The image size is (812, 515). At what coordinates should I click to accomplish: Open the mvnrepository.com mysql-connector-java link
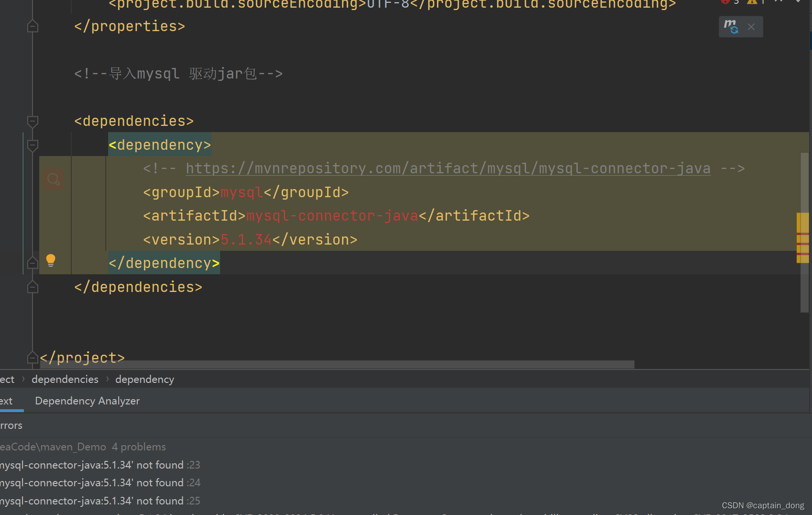(448, 168)
